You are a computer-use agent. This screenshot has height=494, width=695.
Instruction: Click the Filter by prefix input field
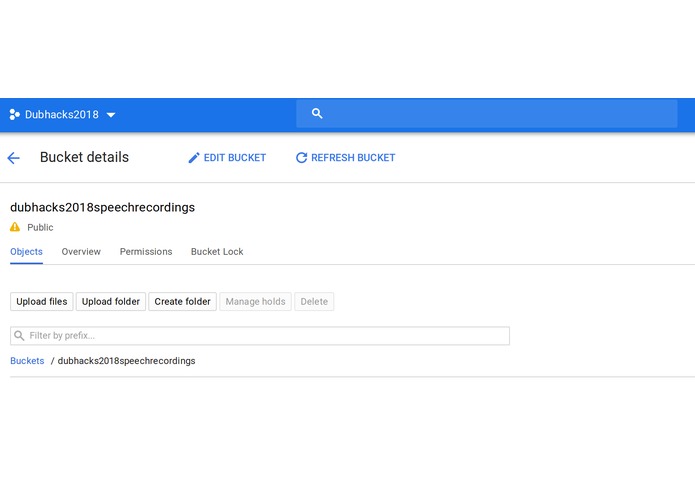tap(260, 336)
